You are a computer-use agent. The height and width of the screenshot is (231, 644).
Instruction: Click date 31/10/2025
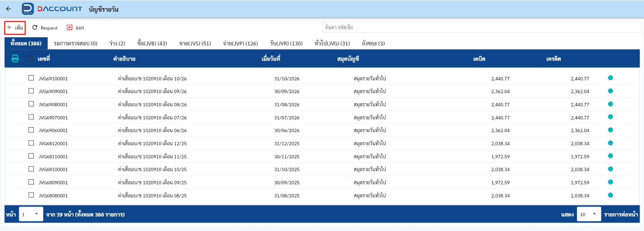pyautogui.click(x=287, y=169)
